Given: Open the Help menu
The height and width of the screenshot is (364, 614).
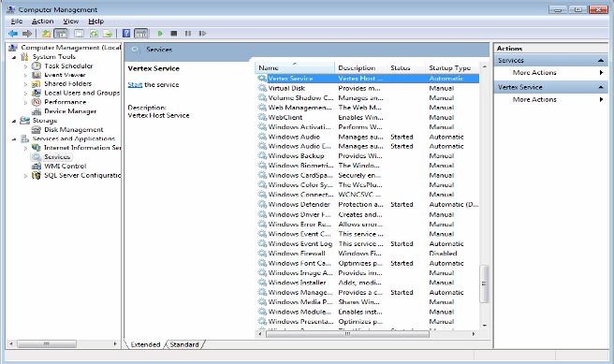Looking at the screenshot, I should point(95,22).
